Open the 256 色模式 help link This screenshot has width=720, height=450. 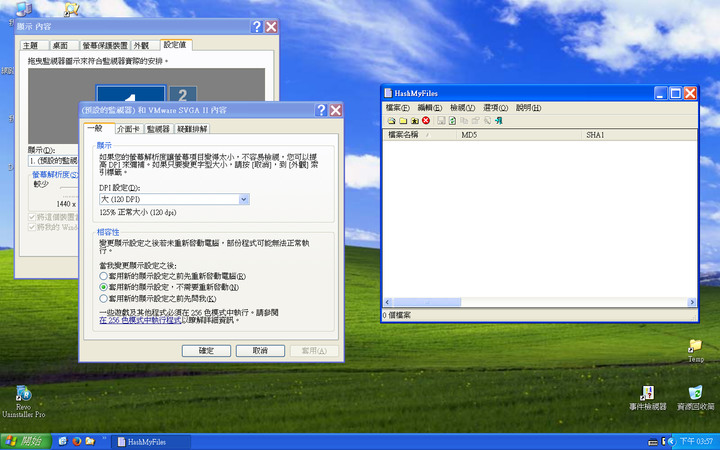[141, 321]
